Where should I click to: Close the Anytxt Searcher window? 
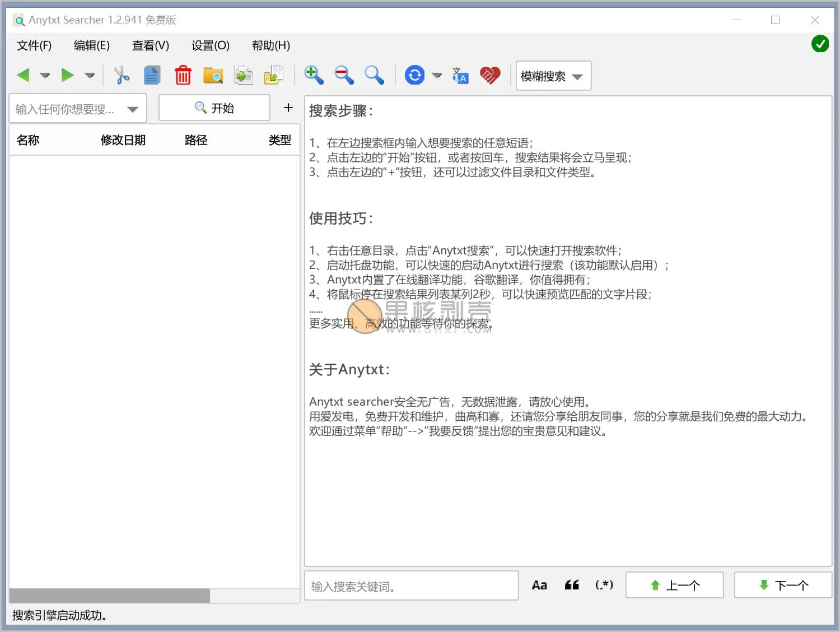point(815,20)
